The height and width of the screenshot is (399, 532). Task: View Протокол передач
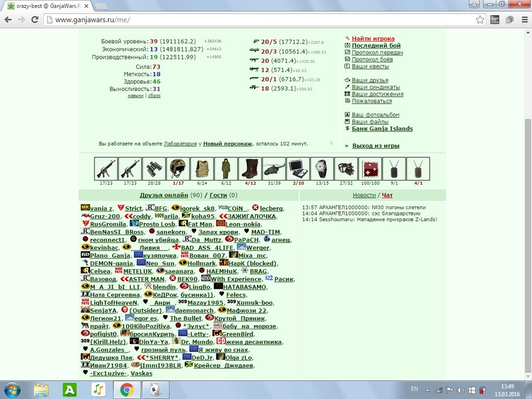click(378, 52)
